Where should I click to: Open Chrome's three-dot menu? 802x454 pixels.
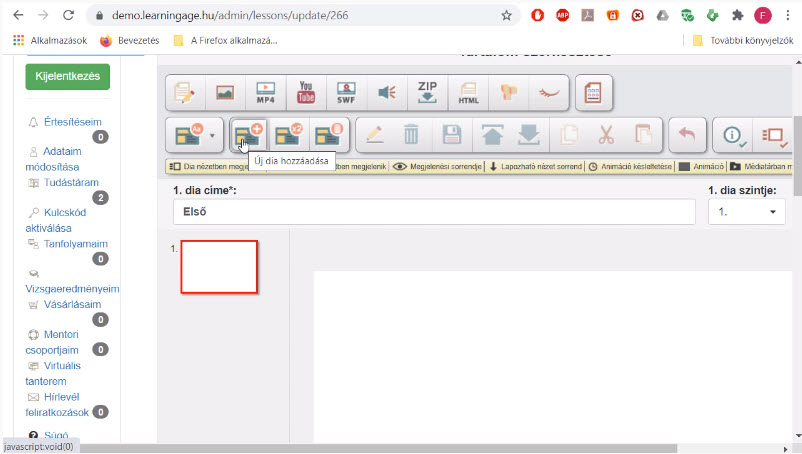coord(788,15)
